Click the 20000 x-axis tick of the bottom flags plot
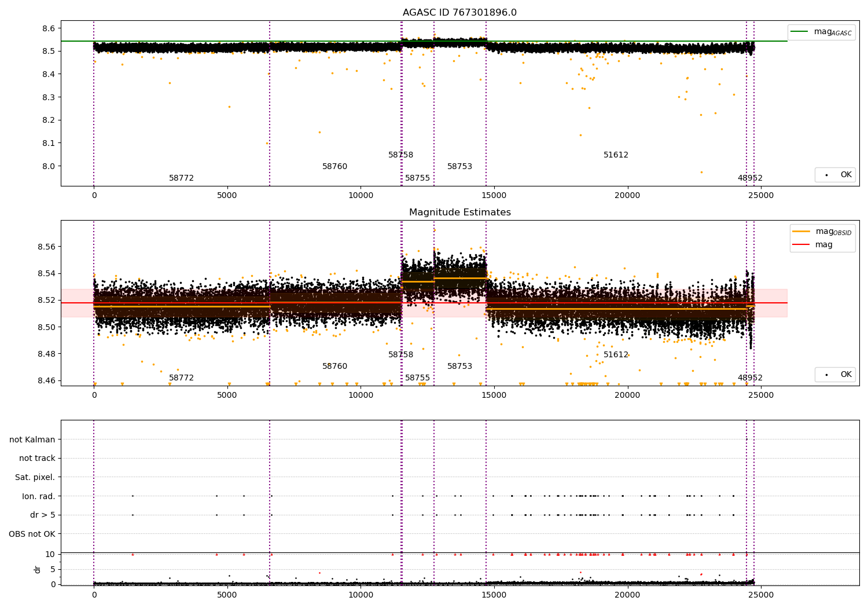This screenshot has height=608, width=868. click(627, 595)
